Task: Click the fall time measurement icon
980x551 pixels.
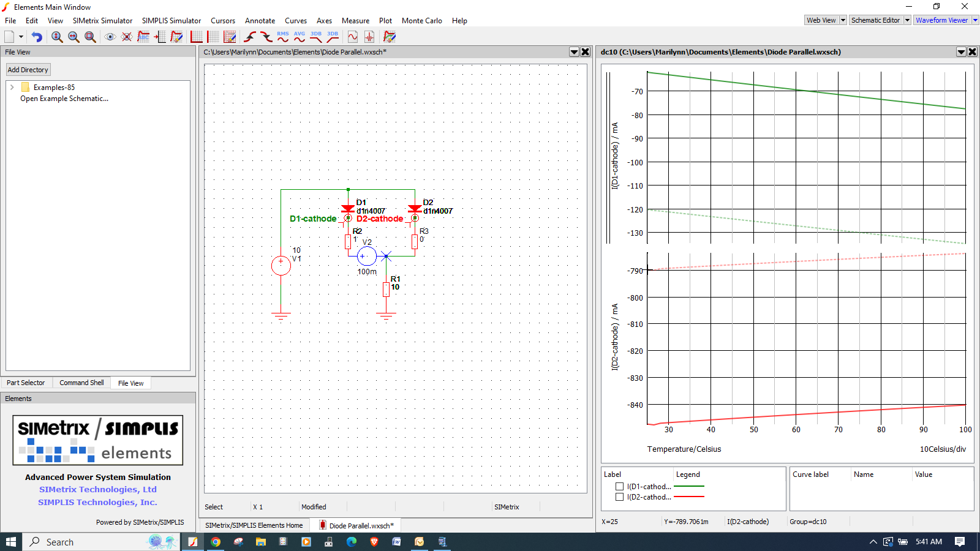Action: tap(266, 37)
